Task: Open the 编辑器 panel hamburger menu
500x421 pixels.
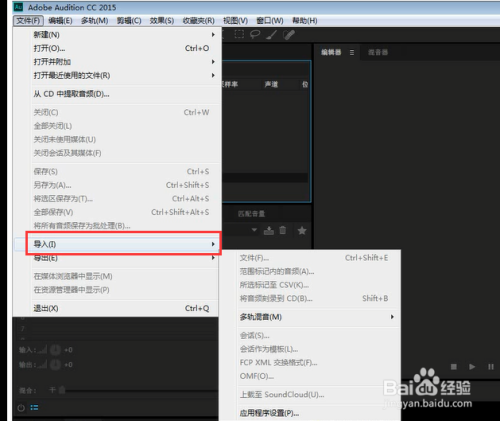Action: pyautogui.click(x=352, y=52)
